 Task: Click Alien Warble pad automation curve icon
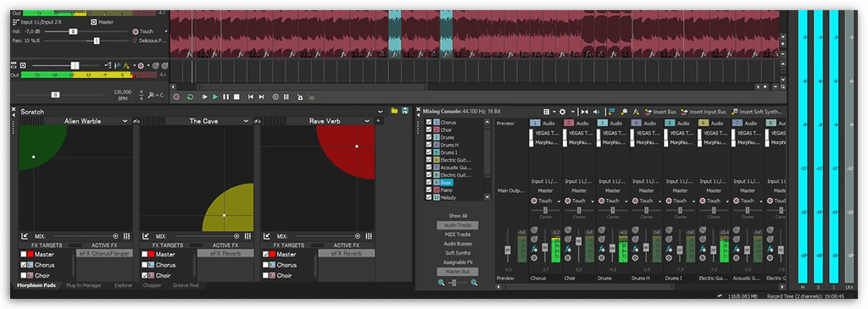25,236
